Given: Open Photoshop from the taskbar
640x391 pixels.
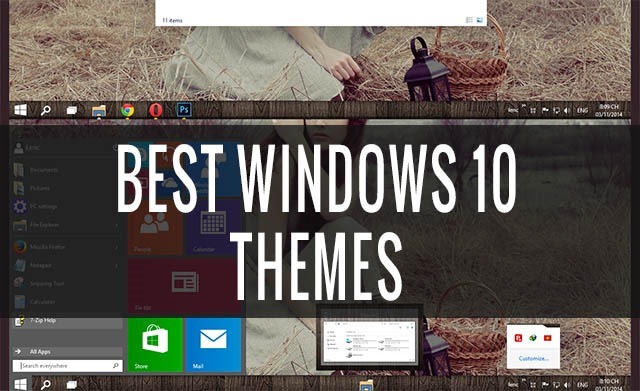Looking at the screenshot, I should [184, 110].
